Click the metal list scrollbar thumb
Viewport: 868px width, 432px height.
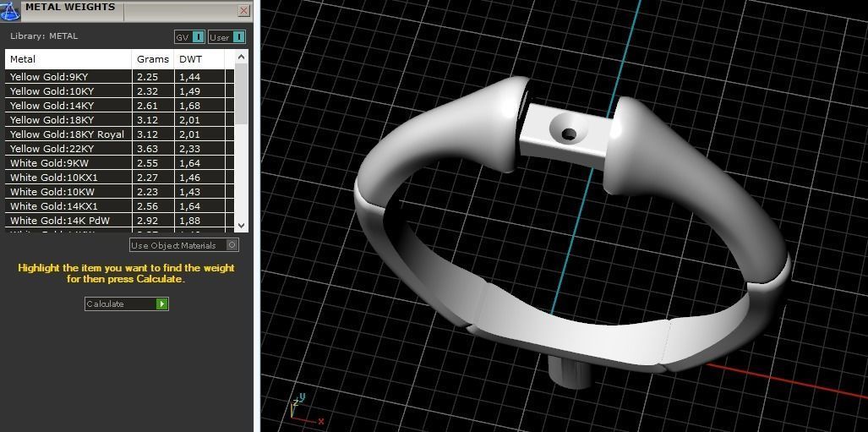click(x=242, y=94)
